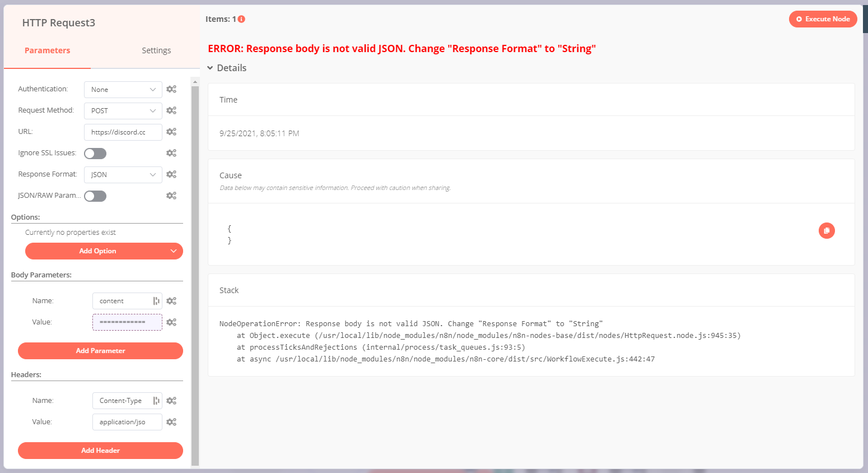This screenshot has height=473, width=868.
Task: Open expression editor for Content-Type header name
Action: (157, 400)
